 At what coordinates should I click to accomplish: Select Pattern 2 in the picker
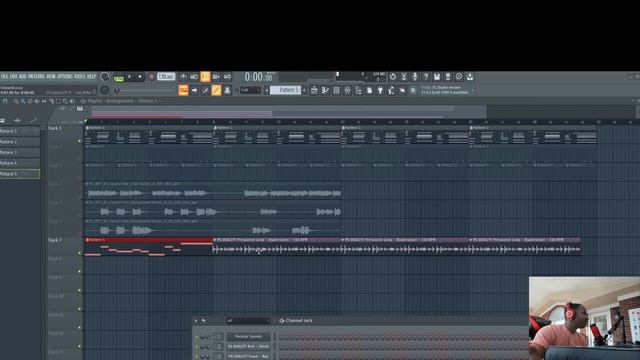click(x=20, y=142)
